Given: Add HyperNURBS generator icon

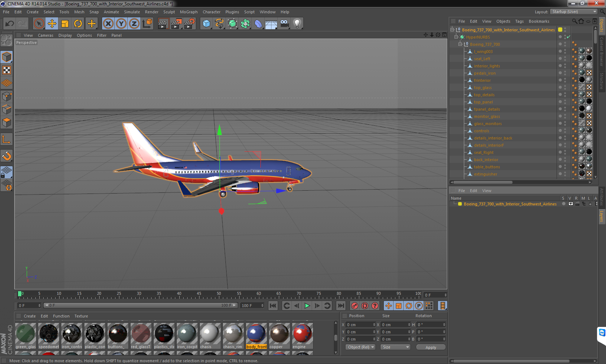Looking at the screenshot, I should tap(232, 24).
